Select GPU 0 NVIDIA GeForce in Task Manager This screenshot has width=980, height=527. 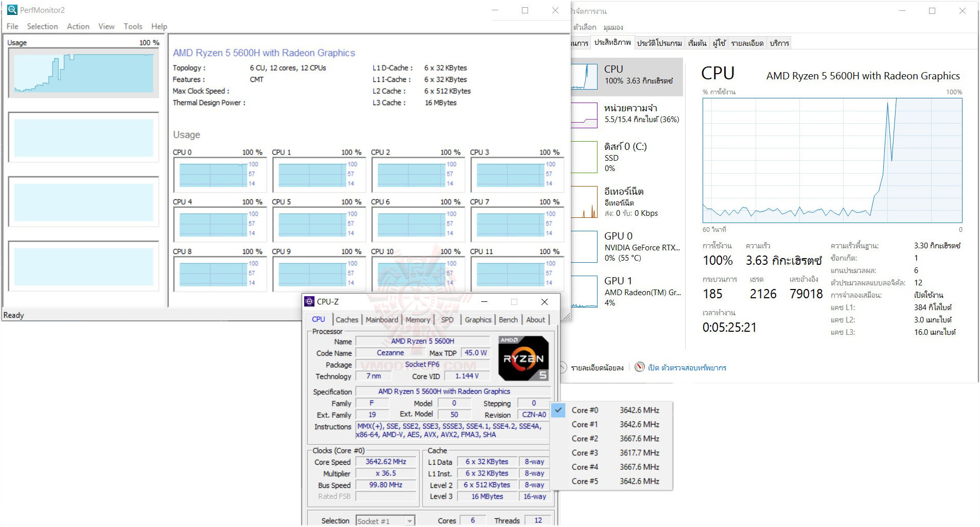(627, 246)
